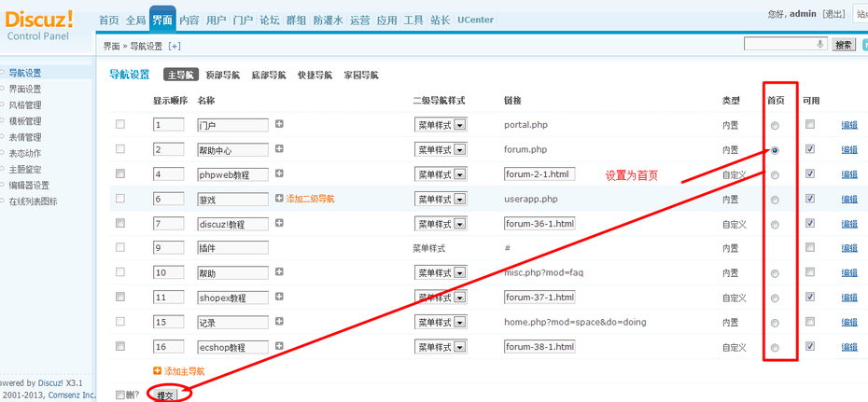Open 界面设置 in left sidebar
Image resolution: width=868 pixels, height=402 pixels.
(25, 89)
